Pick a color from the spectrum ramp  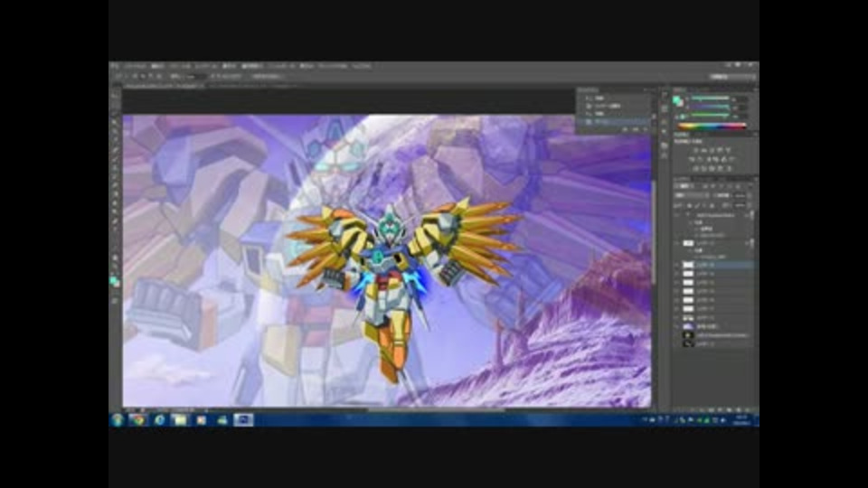tap(712, 127)
